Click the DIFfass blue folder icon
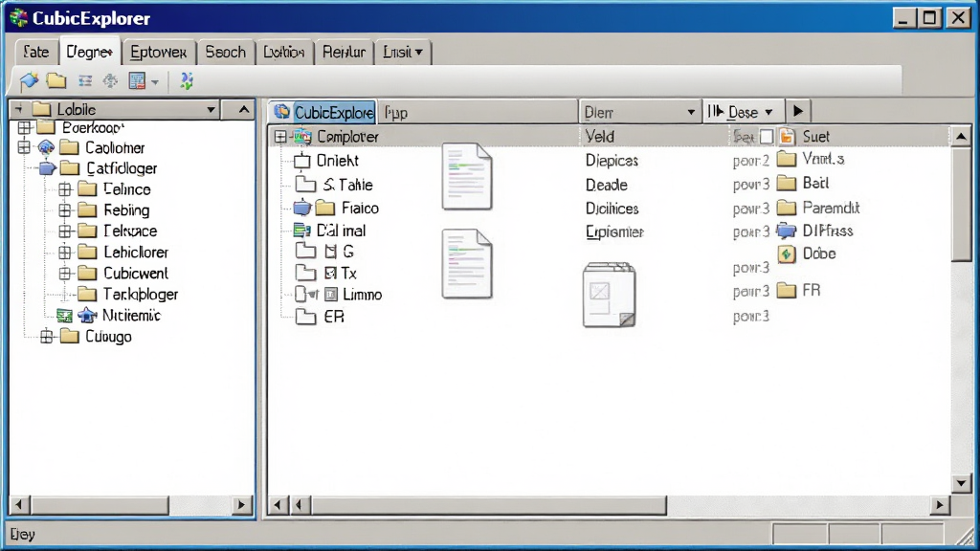 787,231
